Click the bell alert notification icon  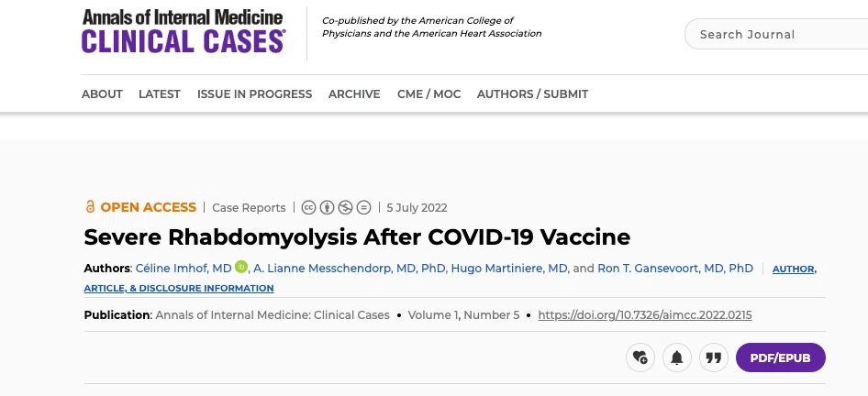point(676,357)
